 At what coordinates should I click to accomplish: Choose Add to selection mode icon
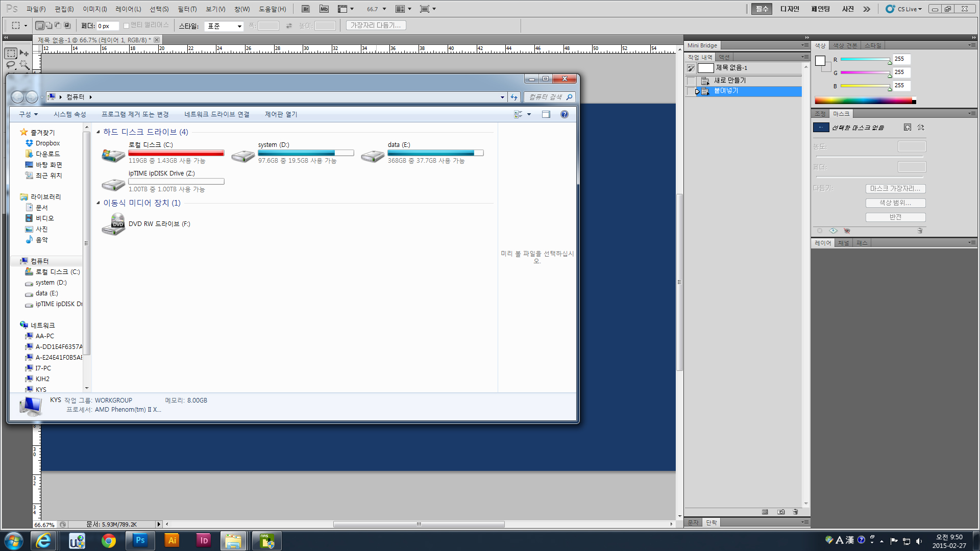coord(49,25)
